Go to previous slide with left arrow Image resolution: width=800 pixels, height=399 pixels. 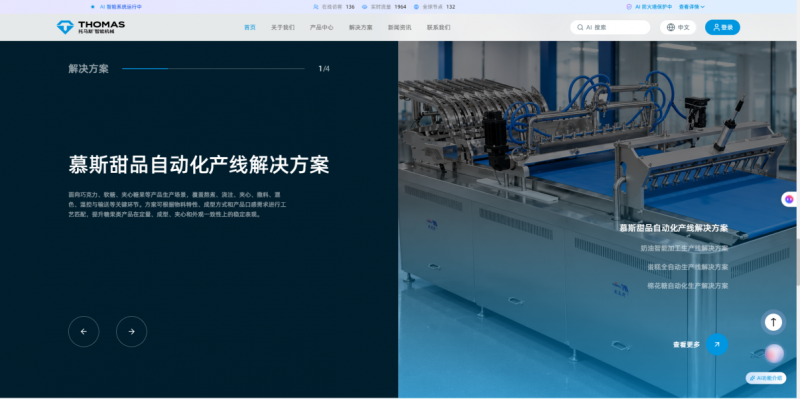coord(84,332)
